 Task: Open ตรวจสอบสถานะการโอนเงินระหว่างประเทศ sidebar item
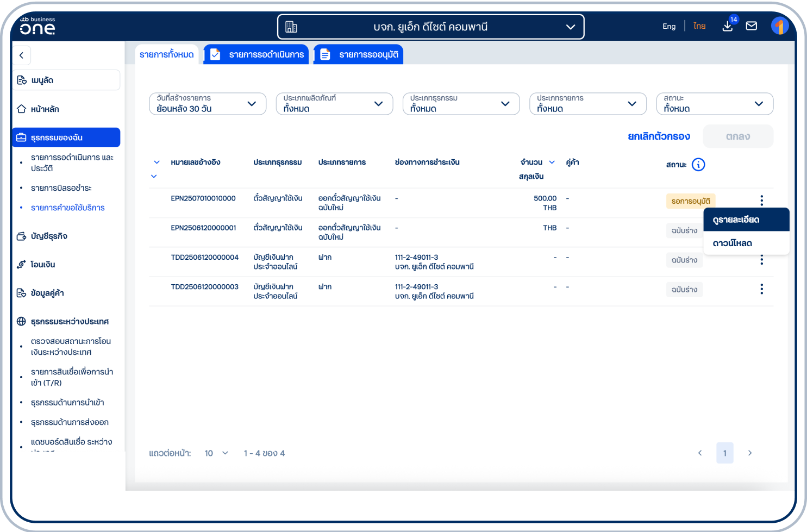71,347
